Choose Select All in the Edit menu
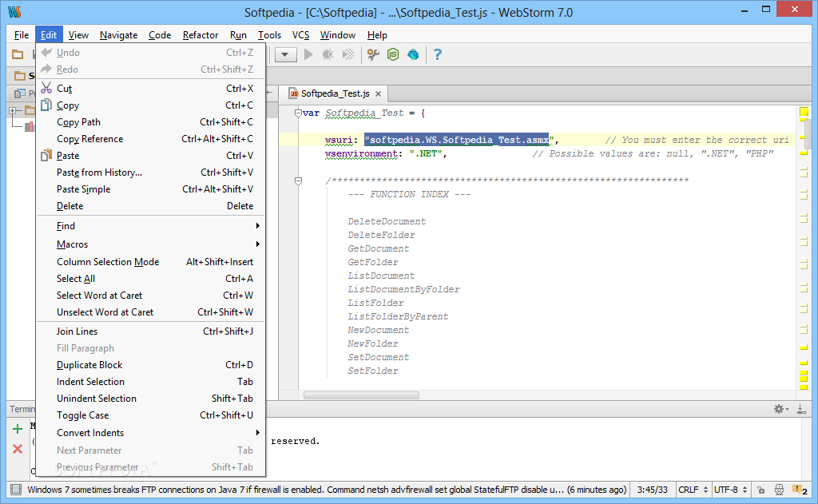The height and width of the screenshot is (504, 818). pos(151,279)
